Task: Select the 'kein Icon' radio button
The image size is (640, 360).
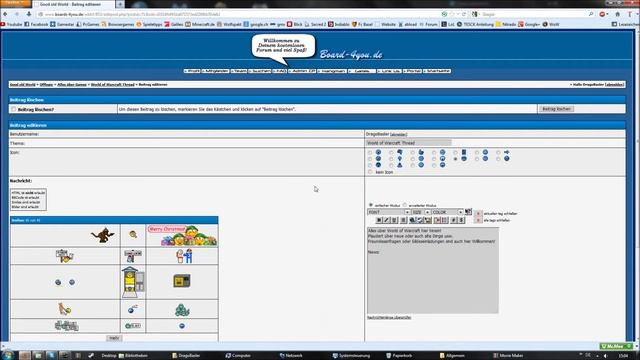Action: pyautogui.click(x=370, y=172)
